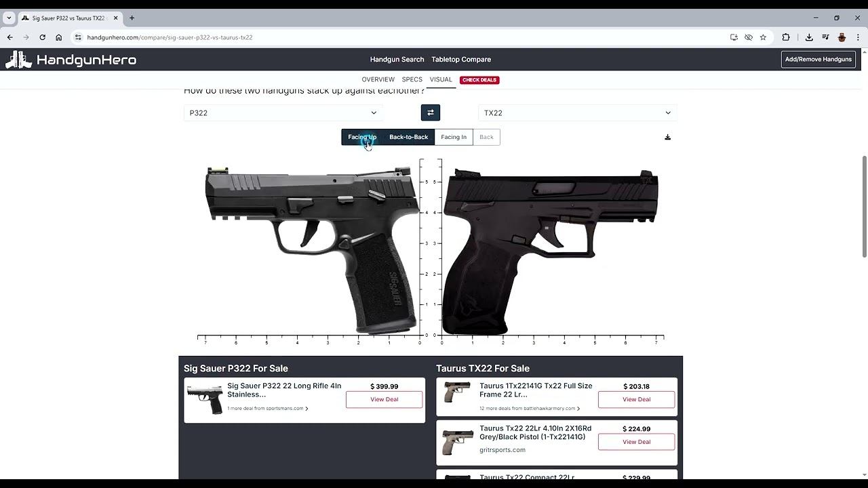Open the browser extensions puzzle icon
The image size is (868, 488).
click(x=786, y=37)
